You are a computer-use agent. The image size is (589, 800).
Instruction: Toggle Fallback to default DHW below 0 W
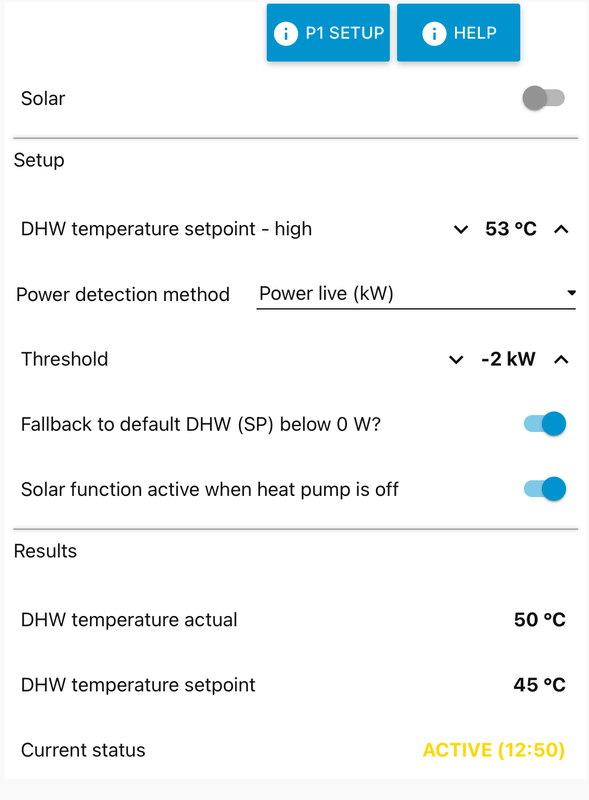point(545,423)
